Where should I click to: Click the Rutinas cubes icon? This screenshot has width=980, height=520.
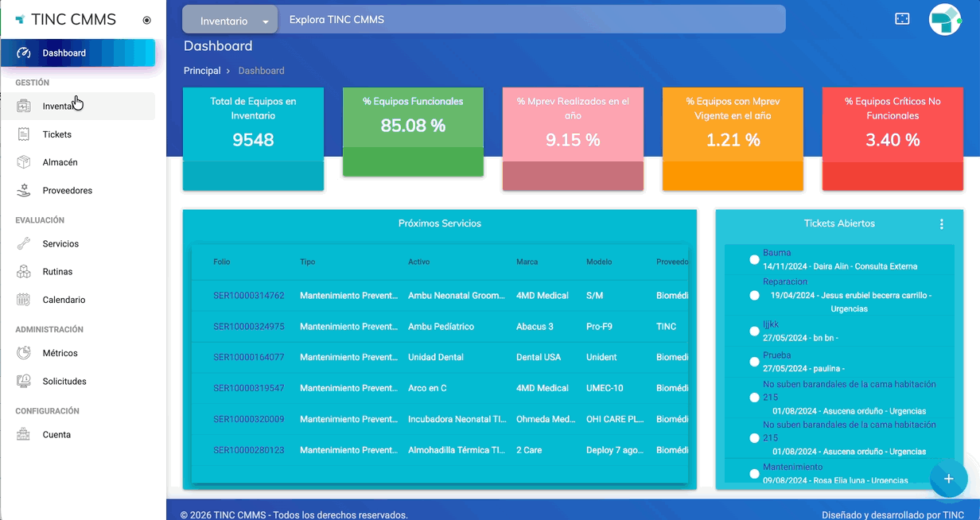[24, 272]
